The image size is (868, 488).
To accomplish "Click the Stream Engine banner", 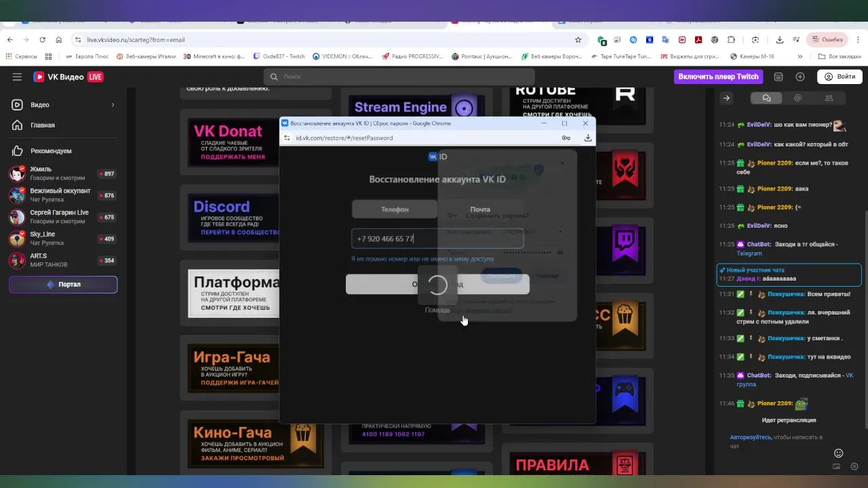I will pos(417,107).
